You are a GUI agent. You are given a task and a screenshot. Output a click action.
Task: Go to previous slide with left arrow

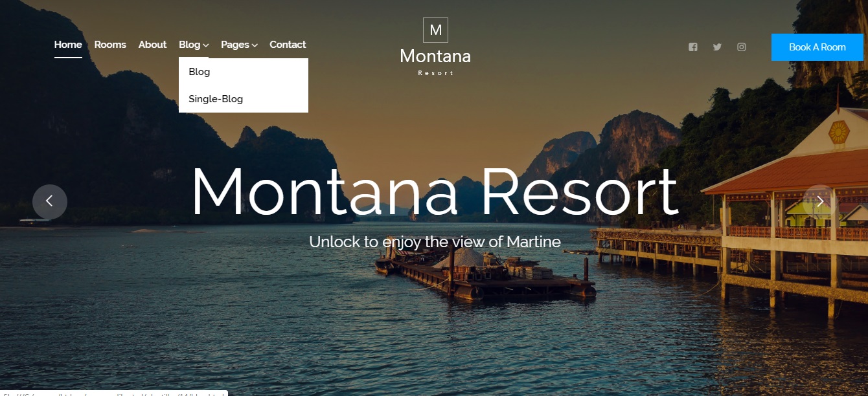(50, 201)
